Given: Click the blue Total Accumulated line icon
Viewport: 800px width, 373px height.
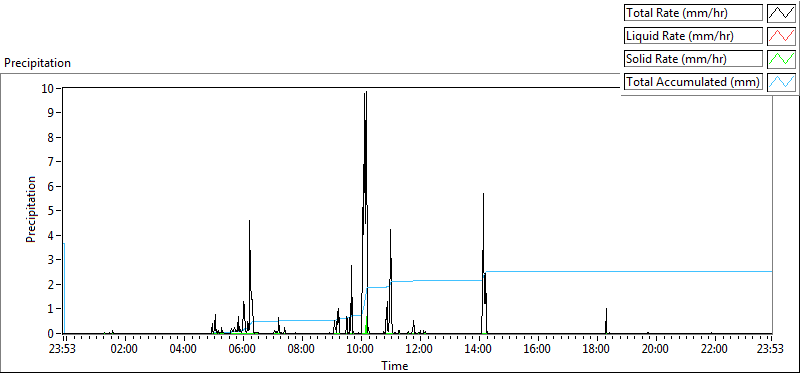Looking at the screenshot, I should coord(781,82).
